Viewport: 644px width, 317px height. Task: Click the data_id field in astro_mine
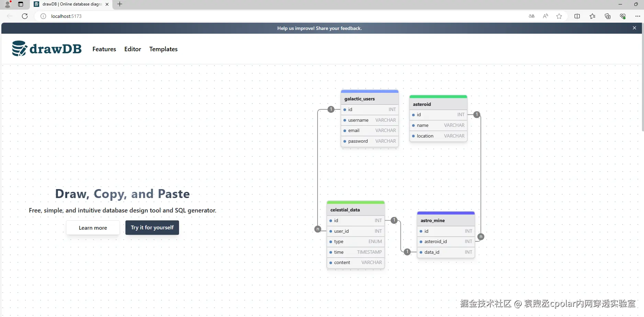(x=446, y=252)
